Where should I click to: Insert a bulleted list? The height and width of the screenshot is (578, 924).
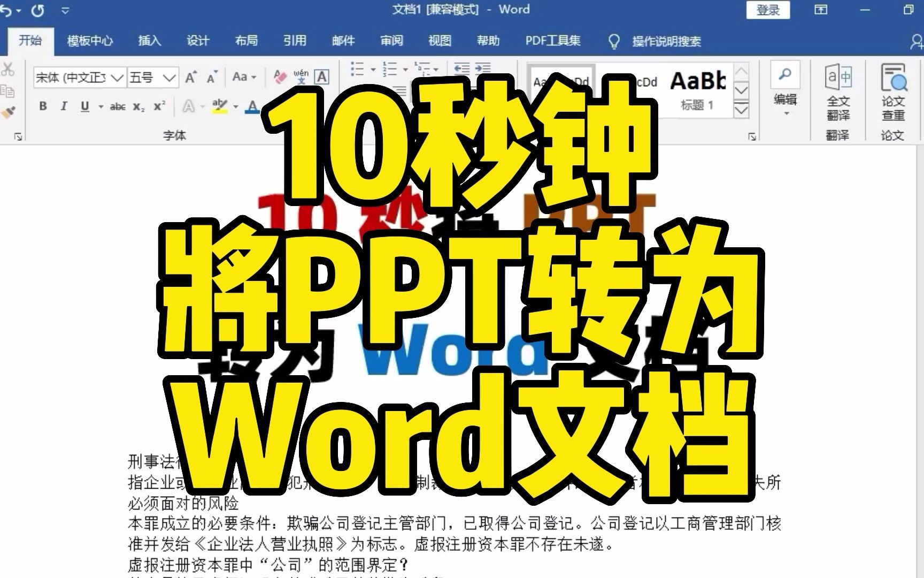coord(358,69)
